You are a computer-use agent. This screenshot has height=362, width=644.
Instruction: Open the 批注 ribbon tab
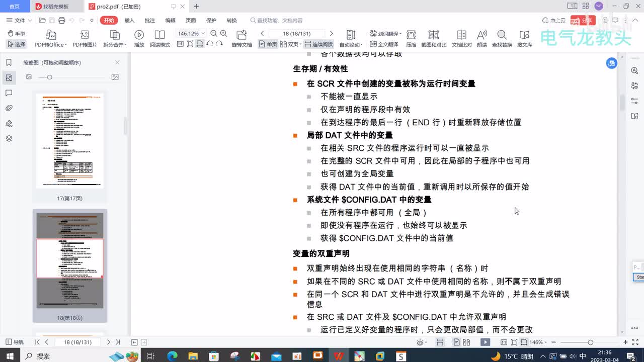pos(150,21)
